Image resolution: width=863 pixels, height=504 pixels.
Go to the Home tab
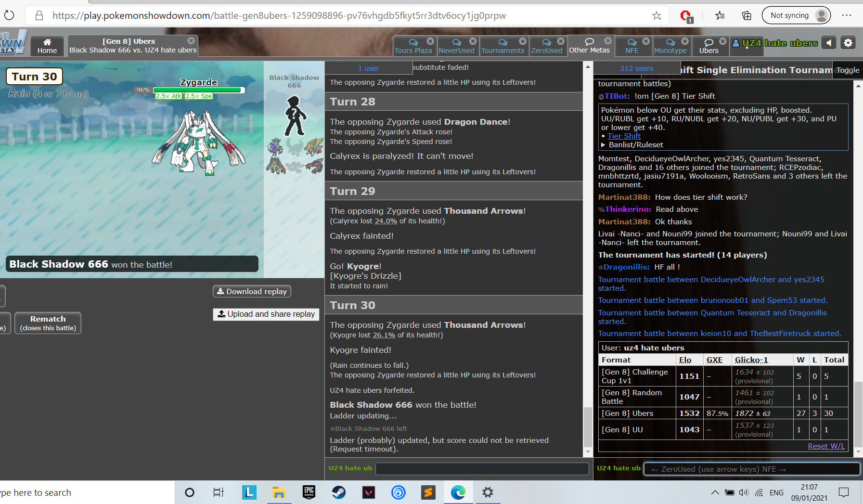click(x=47, y=46)
